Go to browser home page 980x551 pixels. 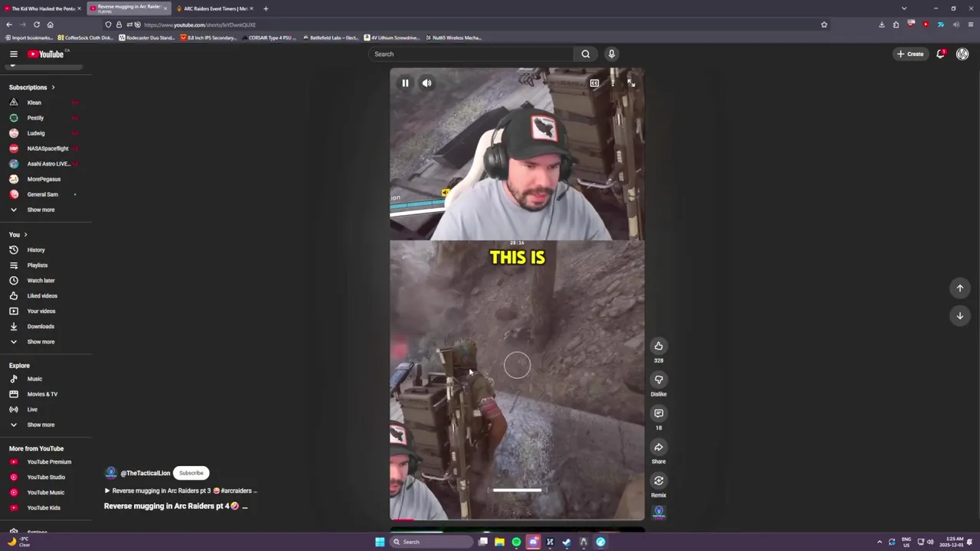pos(50,24)
